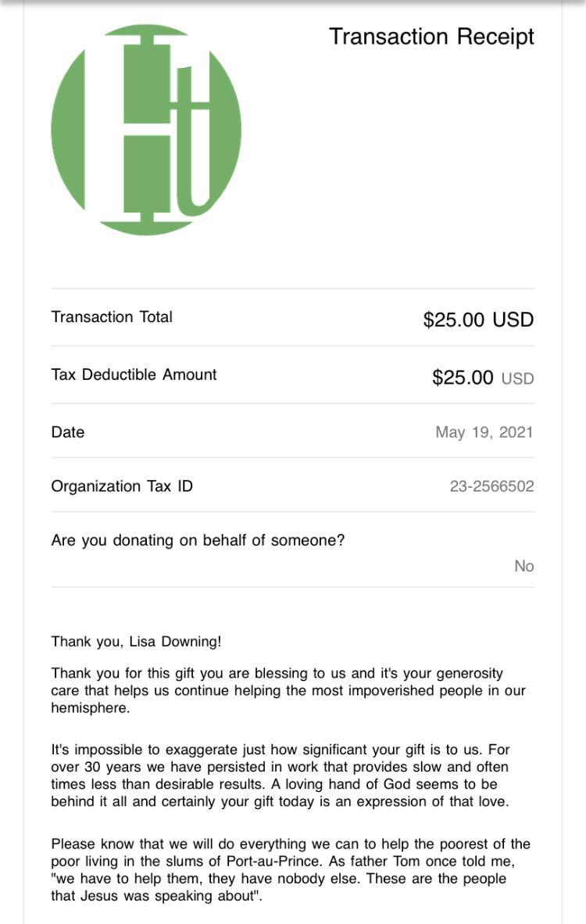Click the Tax Deductible $25.00 USD value
The image size is (586, 924).
tap(483, 378)
